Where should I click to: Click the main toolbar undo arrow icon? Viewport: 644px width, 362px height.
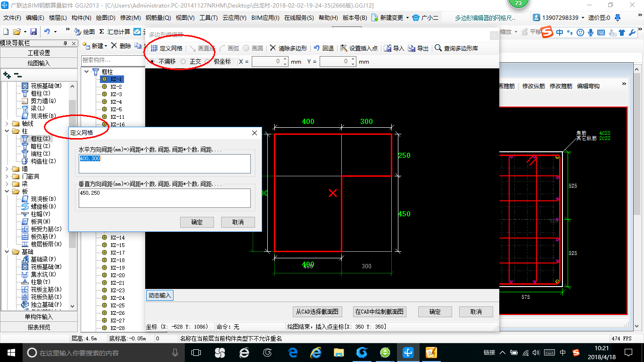pyautogui.click(x=47, y=32)
